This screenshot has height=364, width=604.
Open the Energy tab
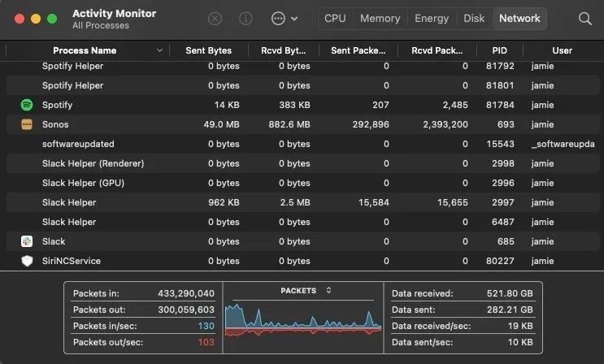(x=432, y=18)
